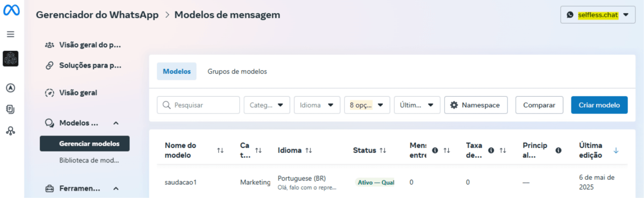This screenshot has height=198, width=644.
Task: Click the Meta logo icon
Action: click(x=11, y=10)
